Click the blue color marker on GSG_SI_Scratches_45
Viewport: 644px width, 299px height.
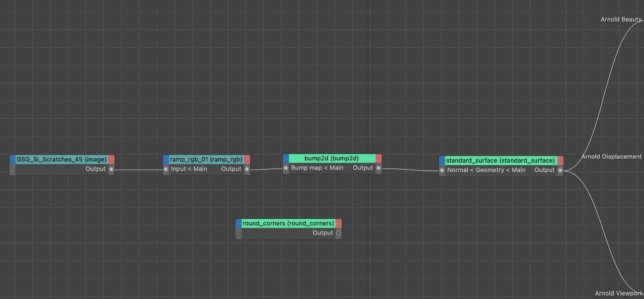[13, 159]
